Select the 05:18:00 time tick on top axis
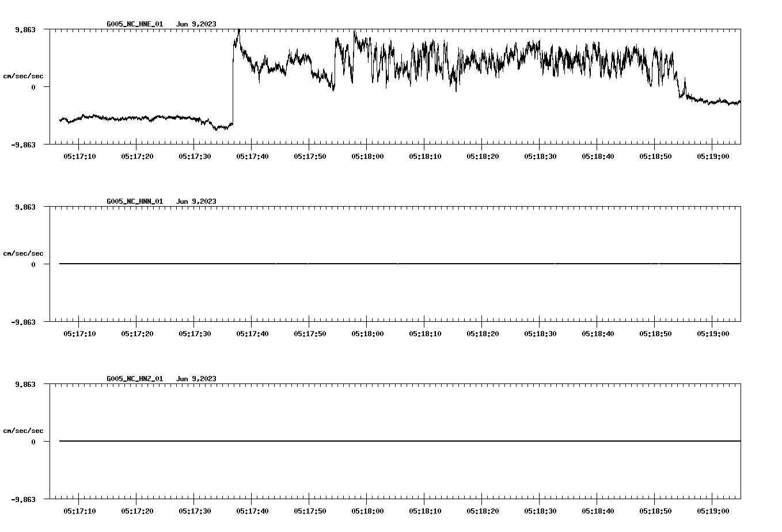 (x=367, y=155)
